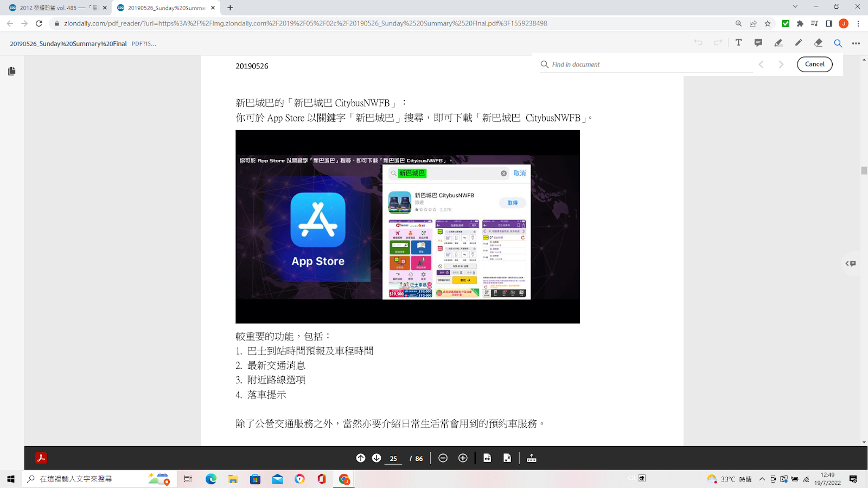Open the pages thumbnails sidebar icon
This screenshot has width=868, height=488.
[x=12, y=71]
